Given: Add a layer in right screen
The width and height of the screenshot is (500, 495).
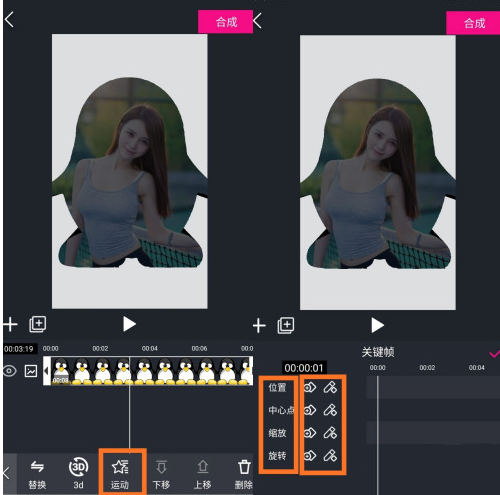Looking at the screenshot, I should 286,326.
